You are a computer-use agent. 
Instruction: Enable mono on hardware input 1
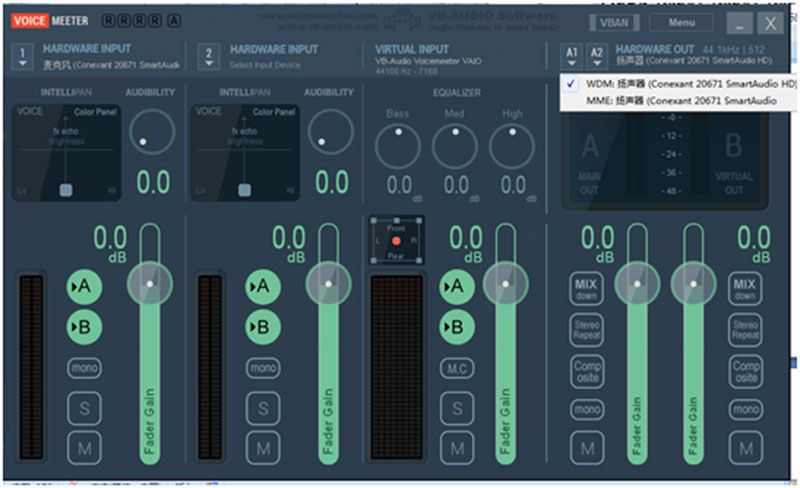pyautogui.click(x=84, y=368)
